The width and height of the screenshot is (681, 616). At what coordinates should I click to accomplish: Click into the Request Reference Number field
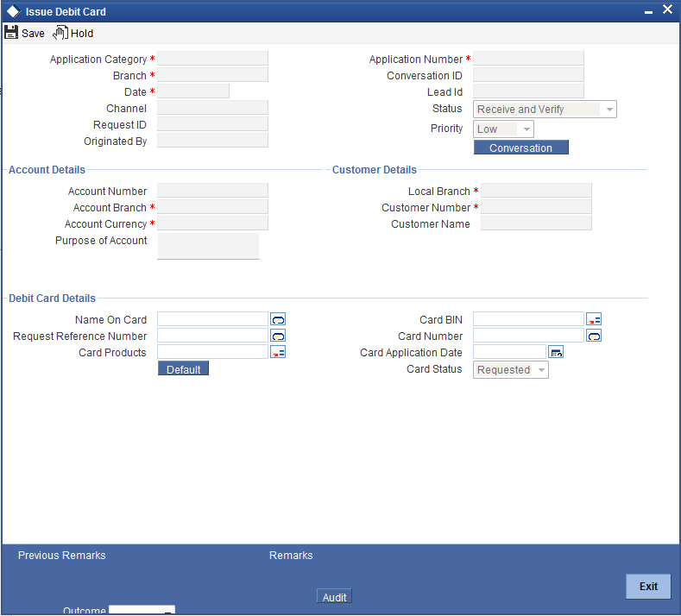pyautogui.click(x=213, y=336)
